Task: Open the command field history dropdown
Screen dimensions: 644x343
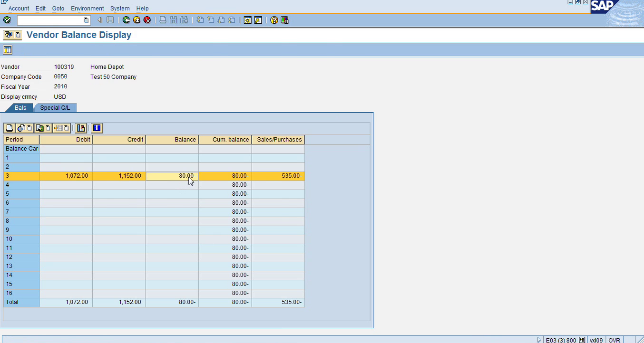Action: (x=86, y=20)
